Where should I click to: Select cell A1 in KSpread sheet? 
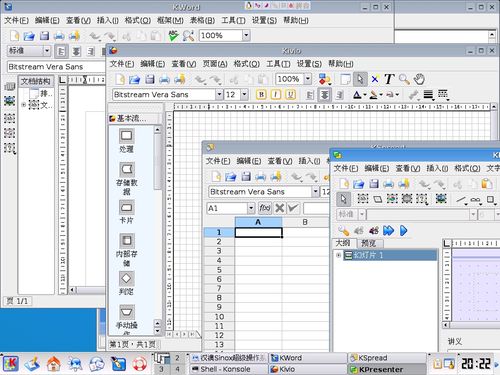259,232
